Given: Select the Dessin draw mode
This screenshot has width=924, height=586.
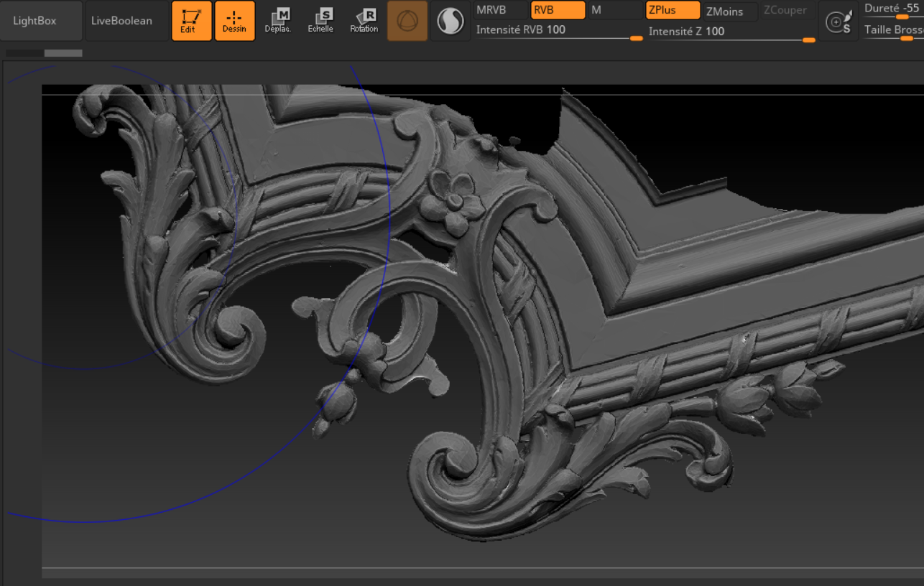Looking at the screenshot, I should point(235,21).
